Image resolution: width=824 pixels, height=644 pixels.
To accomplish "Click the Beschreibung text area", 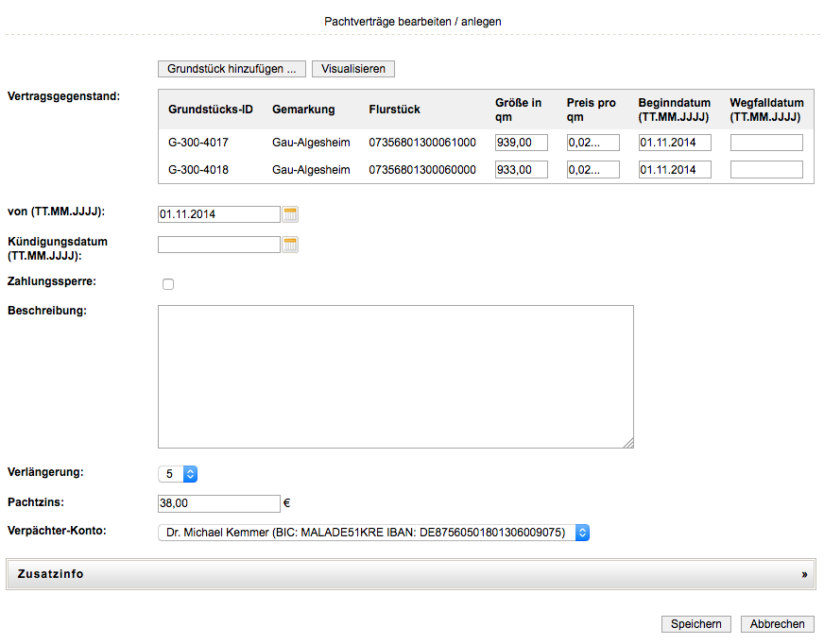I will point(395,376).
